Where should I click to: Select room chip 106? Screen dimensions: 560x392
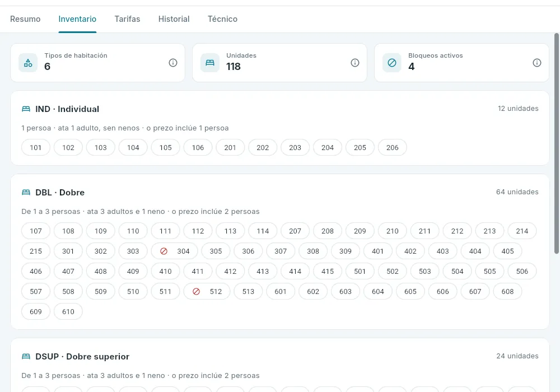pos(198,147)
